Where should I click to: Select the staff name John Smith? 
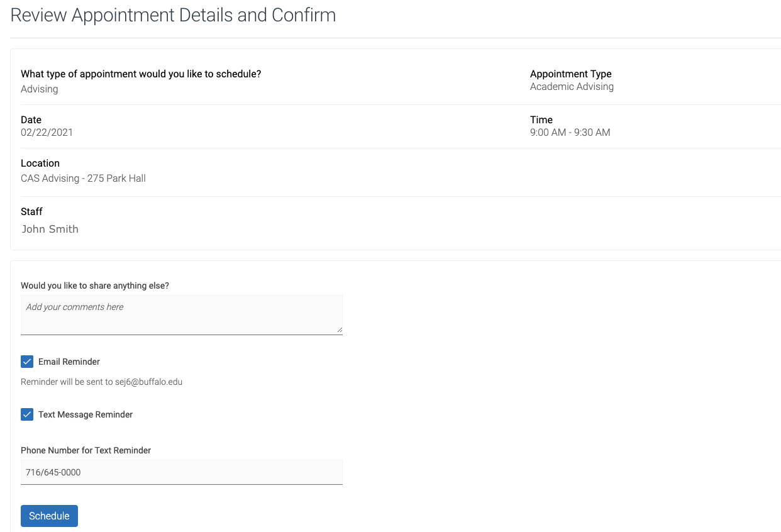(50, 229)
